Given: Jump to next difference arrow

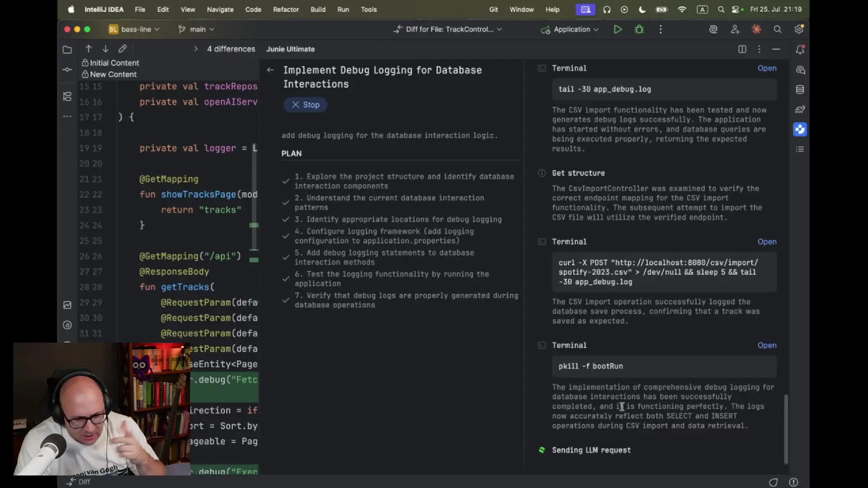Looking at the screenshot, I should pos(105,49).
